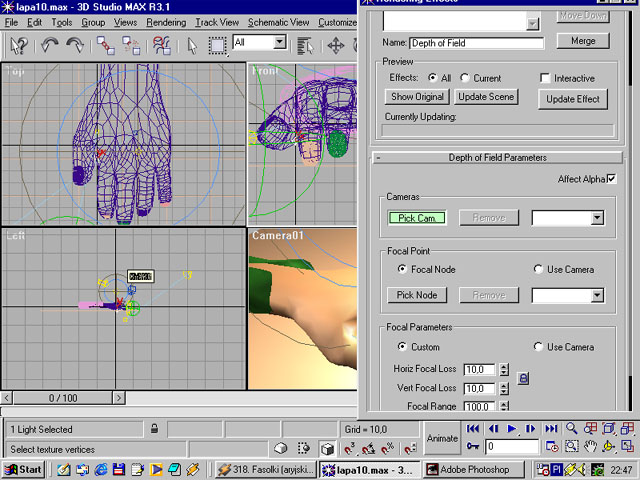Go to the end frame

pos(551,429)
